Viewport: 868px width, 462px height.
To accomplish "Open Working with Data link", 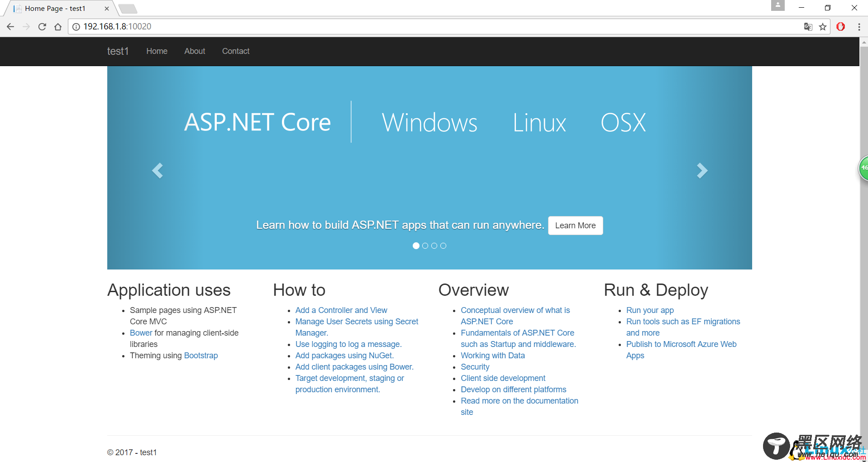I will pos(493,356).
